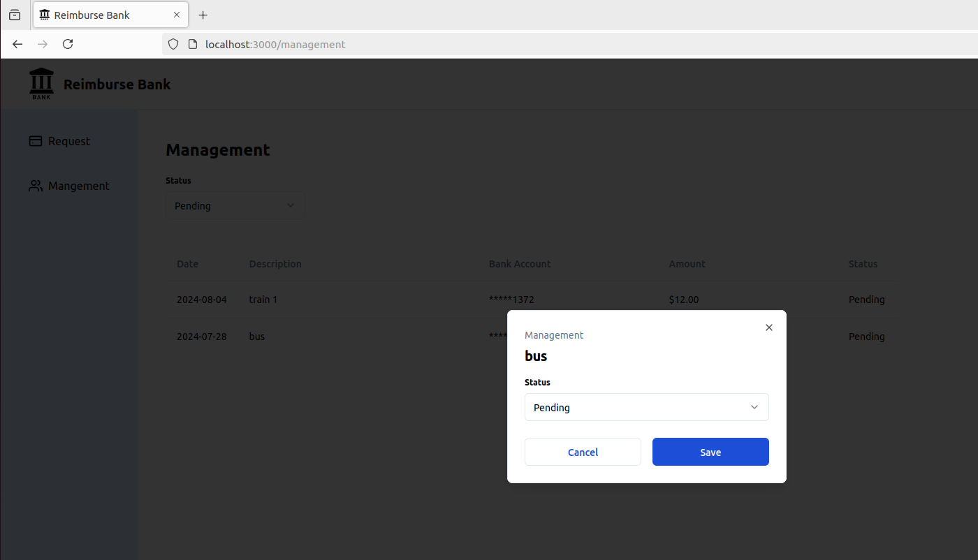This screenshot has width=978, height=560.
Task: Click the Mangement users icon
Action: pyautogui.click(x=36, y=186)
